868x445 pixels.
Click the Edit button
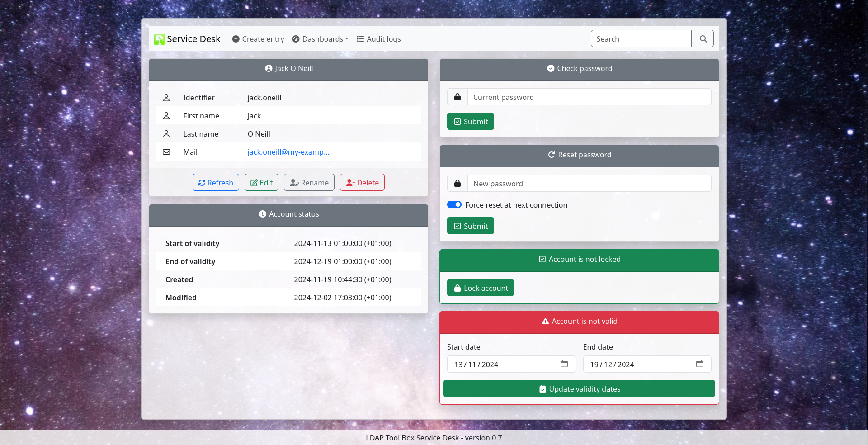tap(261, 183)
